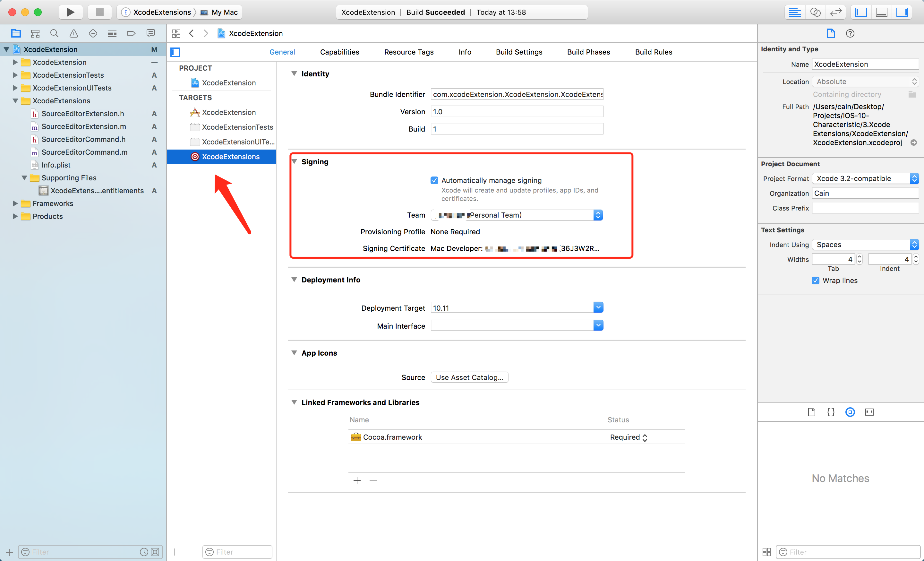This screenshot has height=561, width=924.
Task: Open the Breakpoint navigator icon
Action: click(x=131, y=33)
